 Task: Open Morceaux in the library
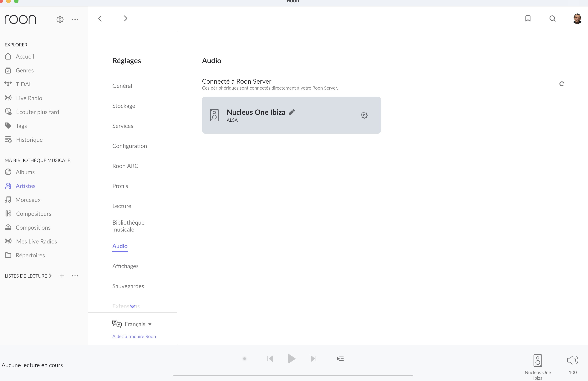(x=23, y=200)
